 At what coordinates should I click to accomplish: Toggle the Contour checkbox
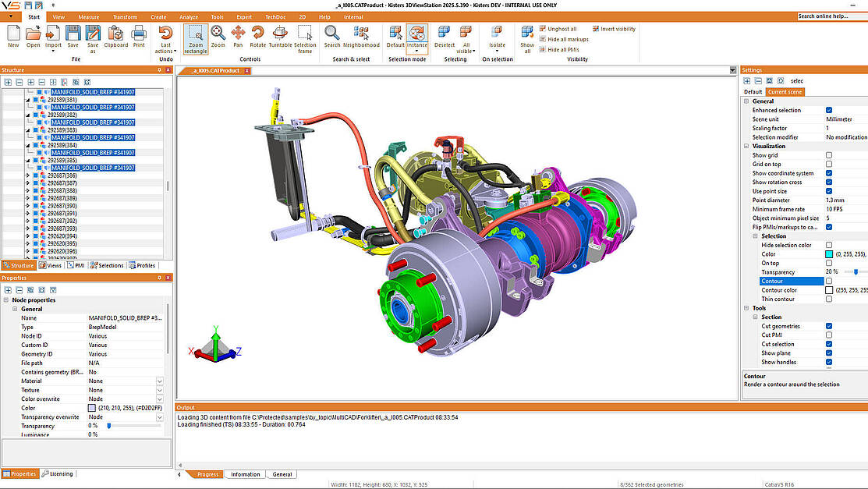pyautogui.click(x=828, y=281)
